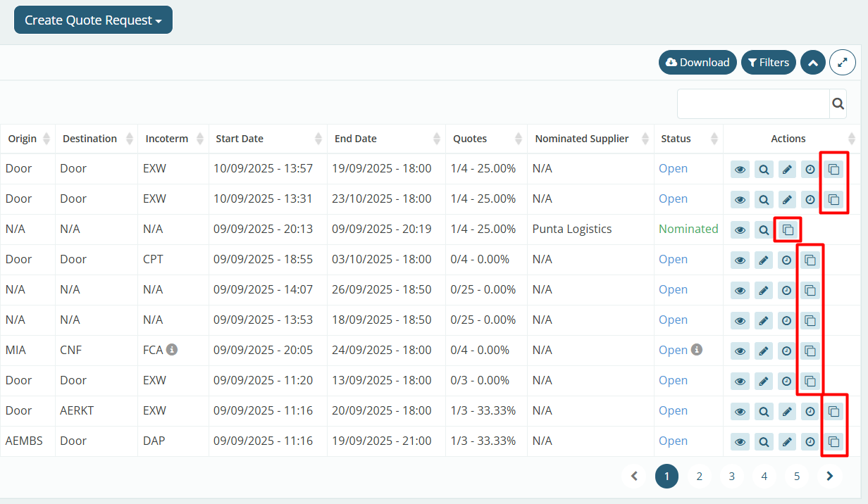The height and width of the screenshot is (504, 868).
Task: Go to next page using right arrow
Action: 829,477
